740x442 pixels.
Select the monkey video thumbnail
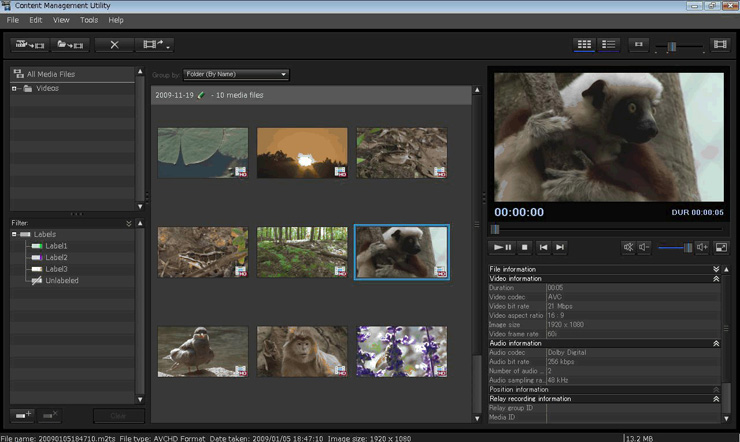(x=302, y=351)
